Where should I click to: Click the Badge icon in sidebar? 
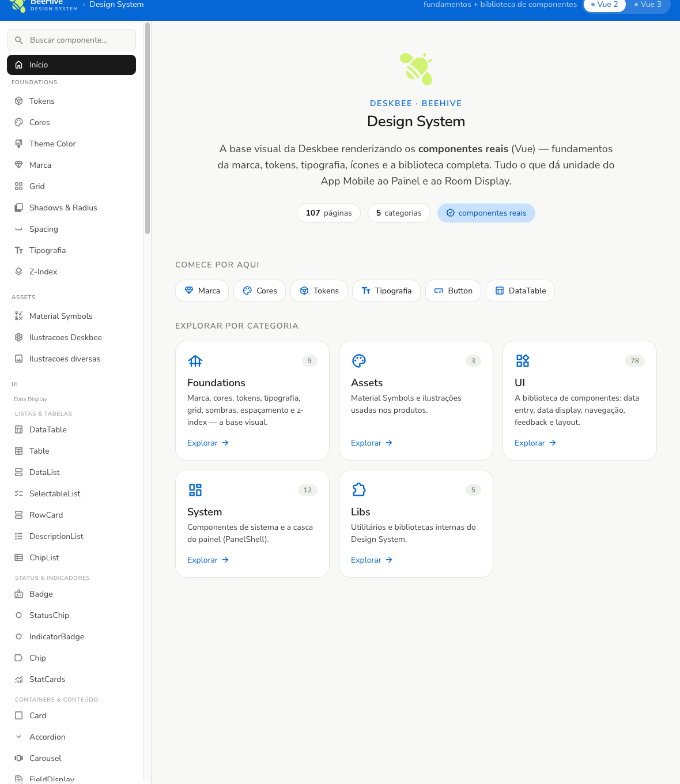[18, 594]
